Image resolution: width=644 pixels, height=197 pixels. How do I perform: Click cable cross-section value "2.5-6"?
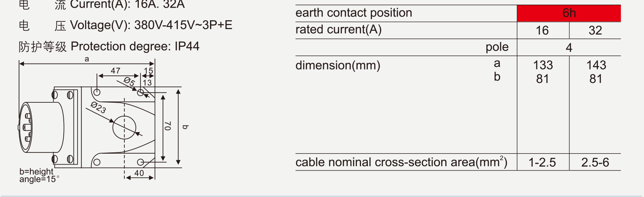[595, 162]
